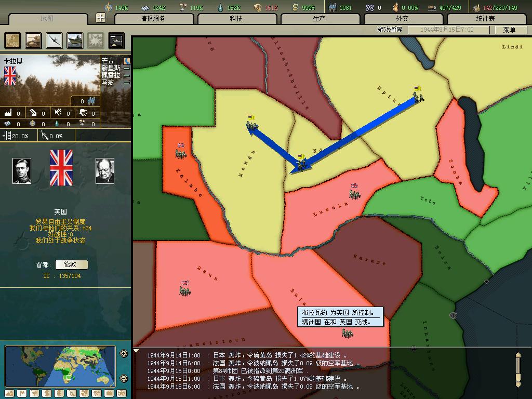Zoom out with minimap minus button
532x399 pixels.
tap(124, 378)
